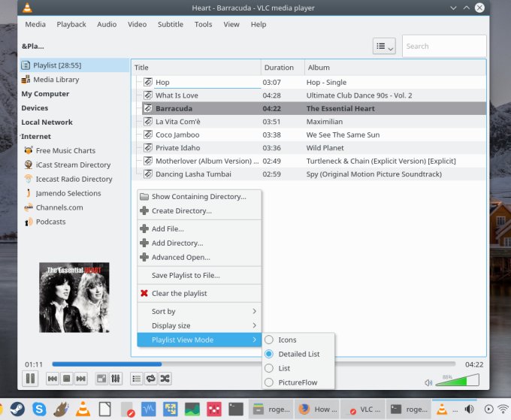
Task: Toggle shuffle (random) playback
Action: pyautogui.click(x=165, y=379)
